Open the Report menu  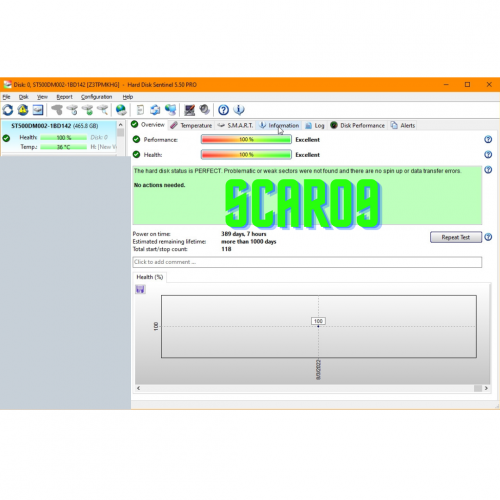[64, 97]
